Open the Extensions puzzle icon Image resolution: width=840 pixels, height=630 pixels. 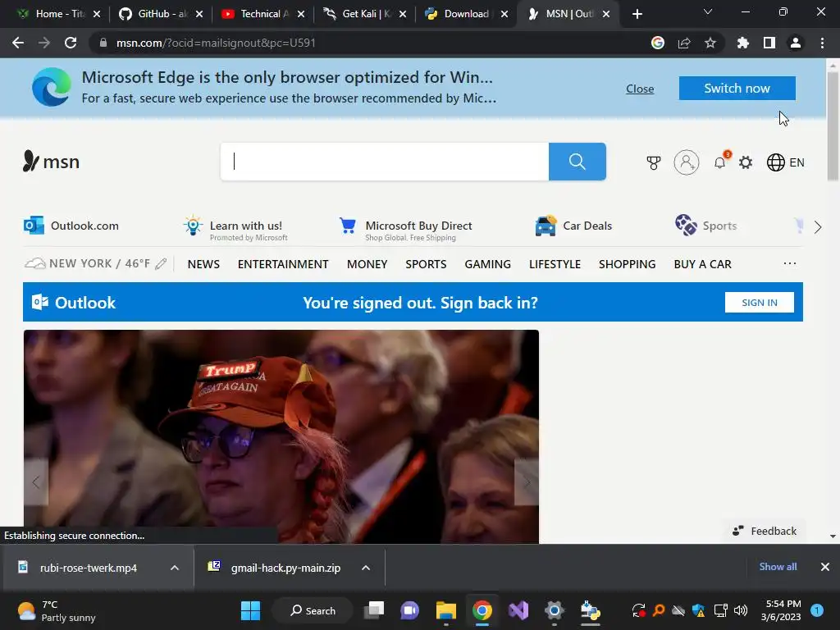742,43
